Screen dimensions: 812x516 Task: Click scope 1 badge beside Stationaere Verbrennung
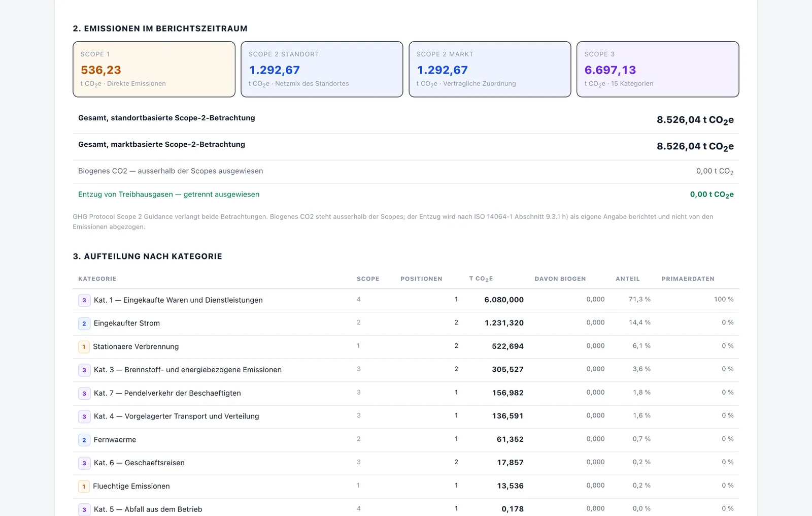pyautogui.click(x=84, y=347)
